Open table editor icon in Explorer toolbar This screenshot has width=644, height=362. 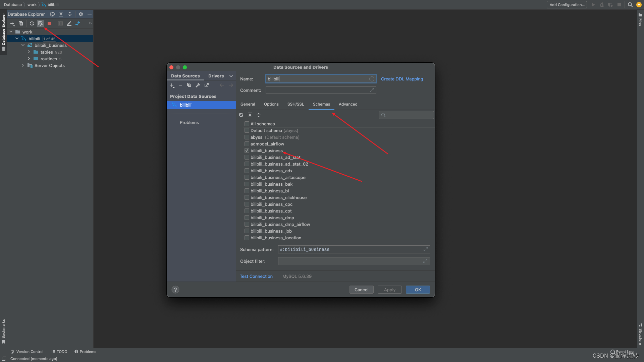pyautogui.click(x=60, y=23)
